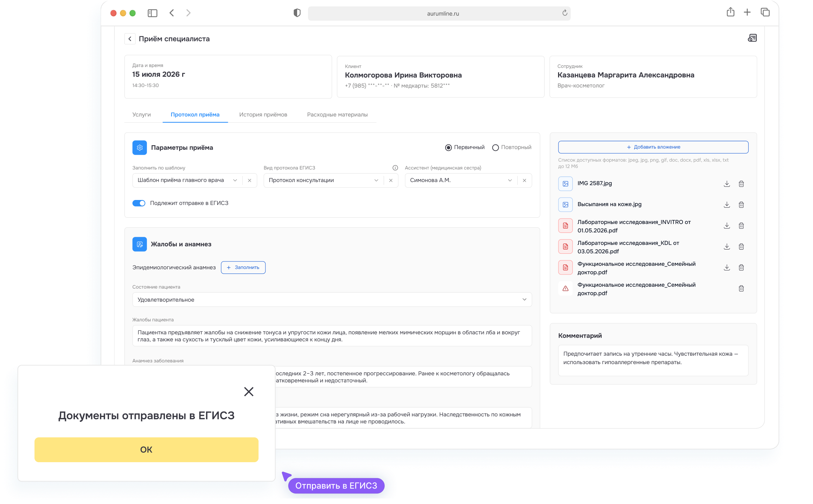Screen dimensions: 813x504
Task: Expand the Заполнить по шаблону dropdown
Action: pos(235,180)
